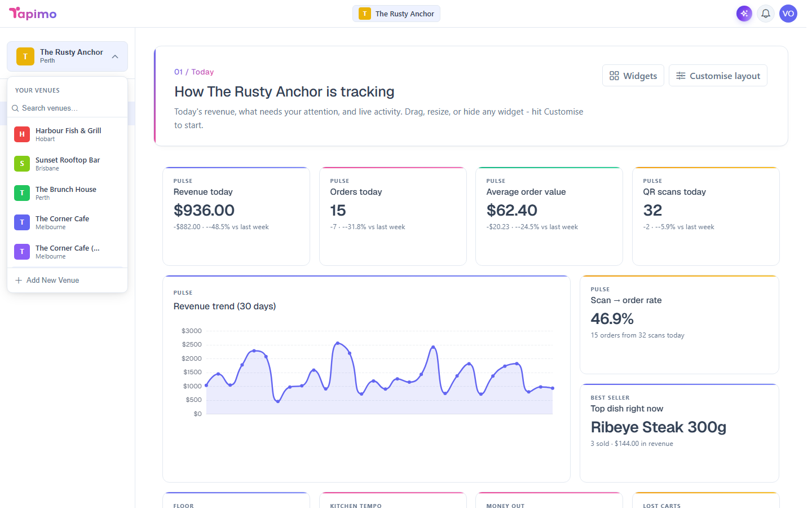This screenshot has height=508, width=812.
Task: Click the MONEY OUT card label
Action: point(505,506)
